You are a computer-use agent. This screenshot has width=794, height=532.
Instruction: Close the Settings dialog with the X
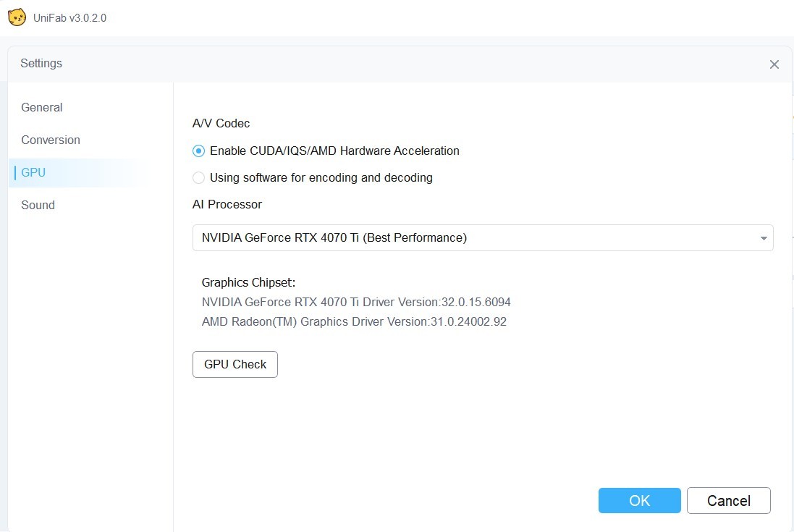[x=774, y=64]
